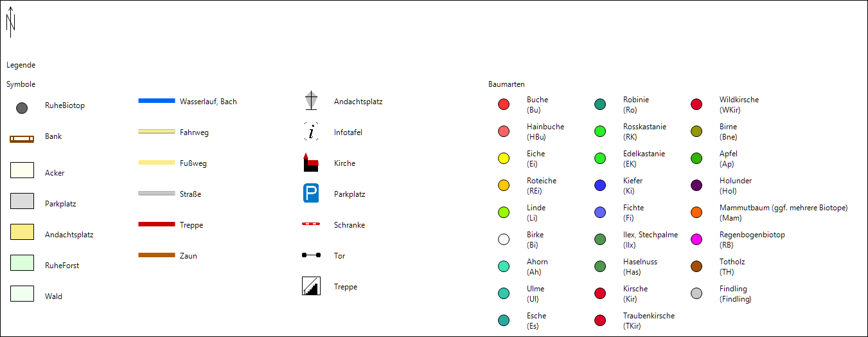
Task: Click the Legende heading text
Action: [x=21, y=65]
